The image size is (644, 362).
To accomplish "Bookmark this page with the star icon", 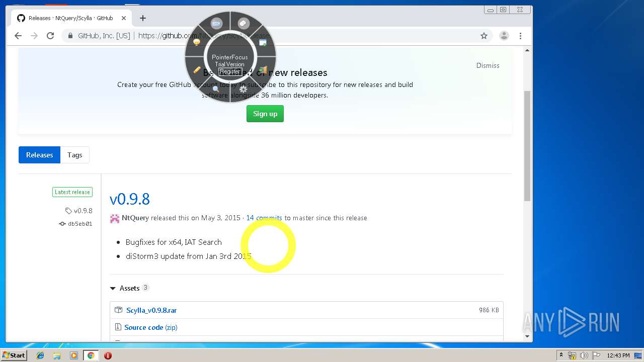I will tap(484, 36).
